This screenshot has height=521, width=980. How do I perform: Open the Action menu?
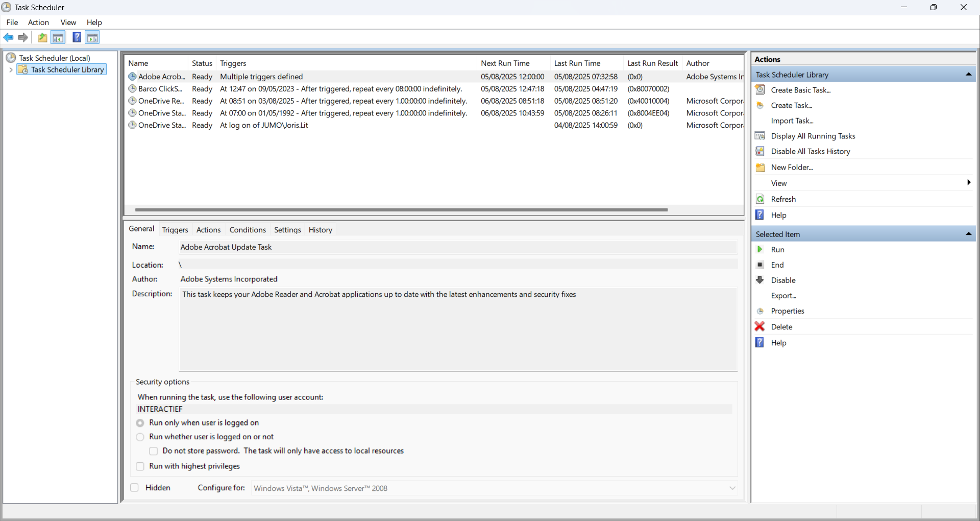(x=38, y=22)
